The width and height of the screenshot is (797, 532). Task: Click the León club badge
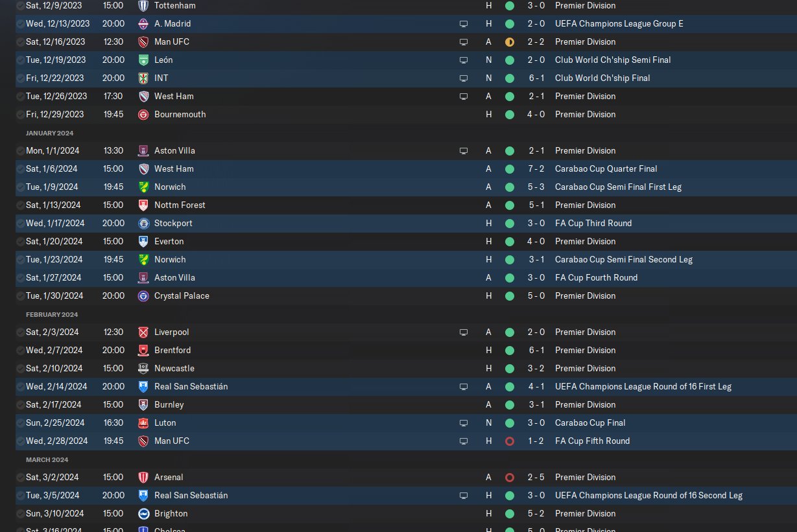coord(143,60)
